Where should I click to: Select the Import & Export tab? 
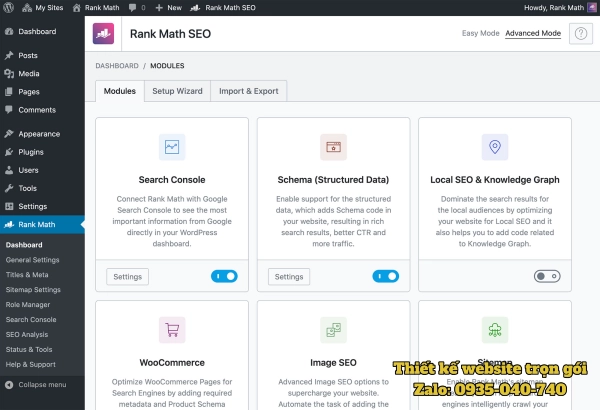248,91
